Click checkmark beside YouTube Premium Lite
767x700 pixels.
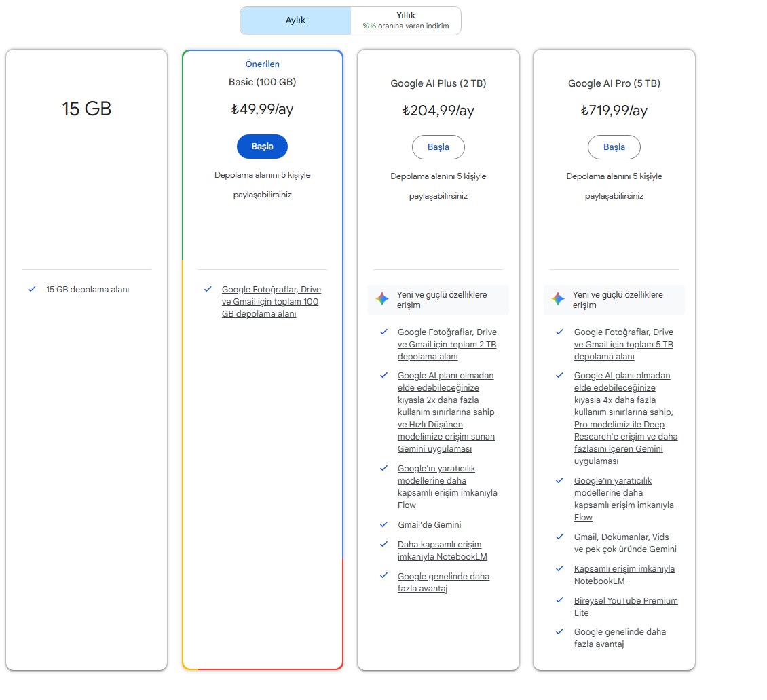pyautogui.click(x=560, y=600)
